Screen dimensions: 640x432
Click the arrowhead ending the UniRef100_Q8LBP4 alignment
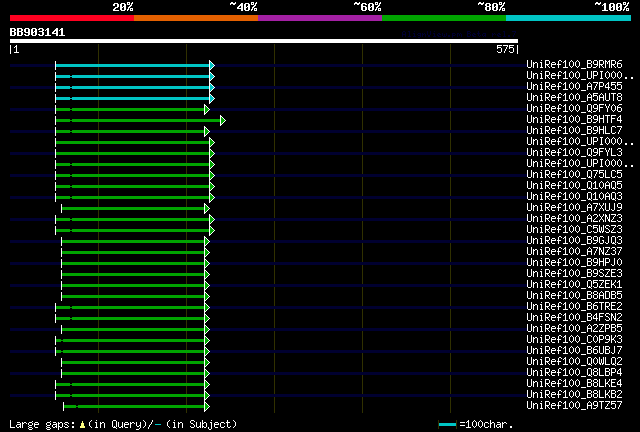click(x=207, y=374)
